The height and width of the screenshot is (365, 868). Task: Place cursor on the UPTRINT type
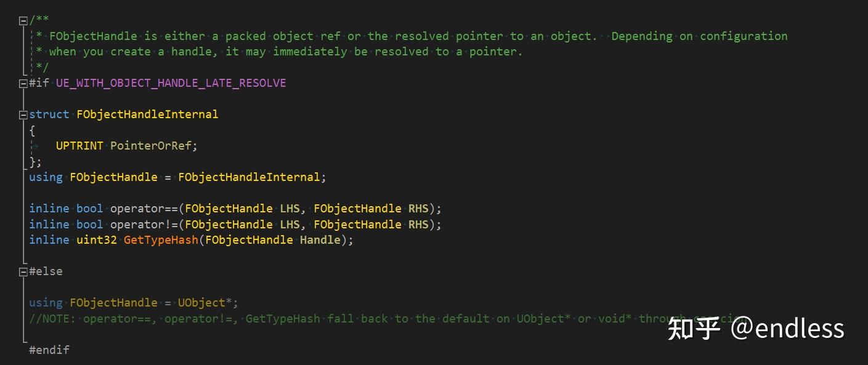pyautogui.click(x=79, y=146)
